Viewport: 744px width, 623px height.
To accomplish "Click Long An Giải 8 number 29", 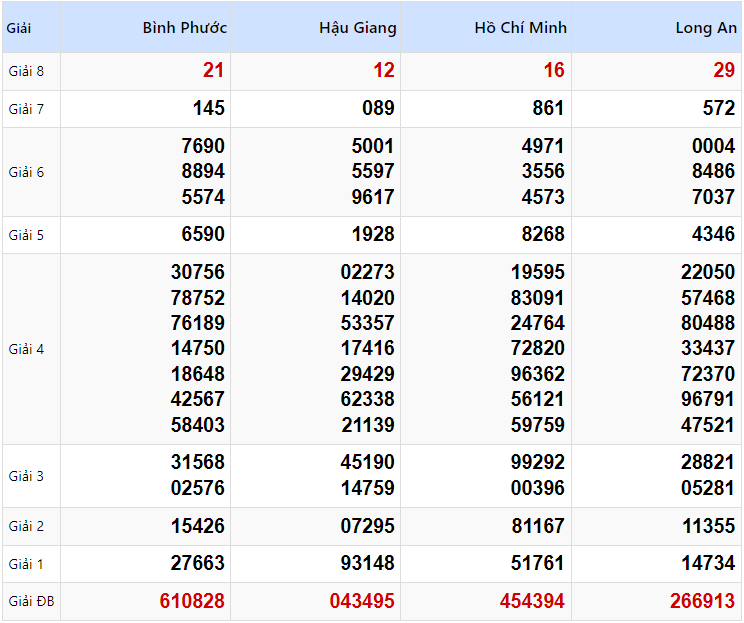I will tap(724, 71).
